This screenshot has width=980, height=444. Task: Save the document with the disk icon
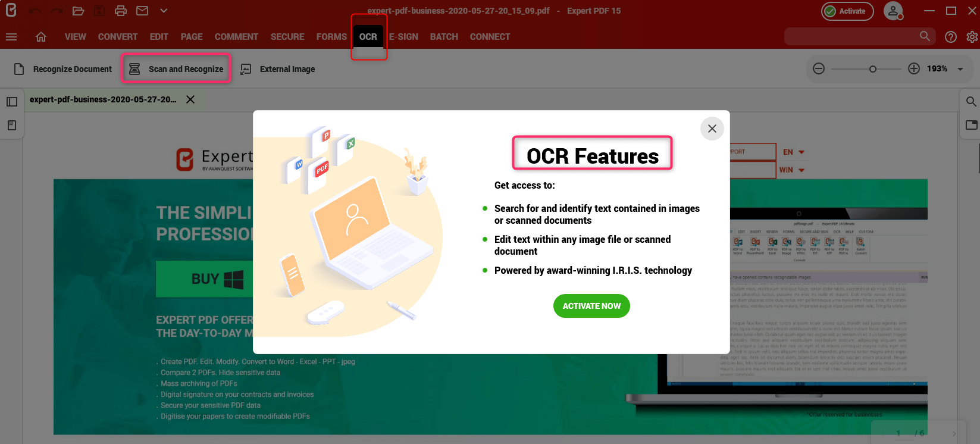pyautogui.click(x=99, y=11)
